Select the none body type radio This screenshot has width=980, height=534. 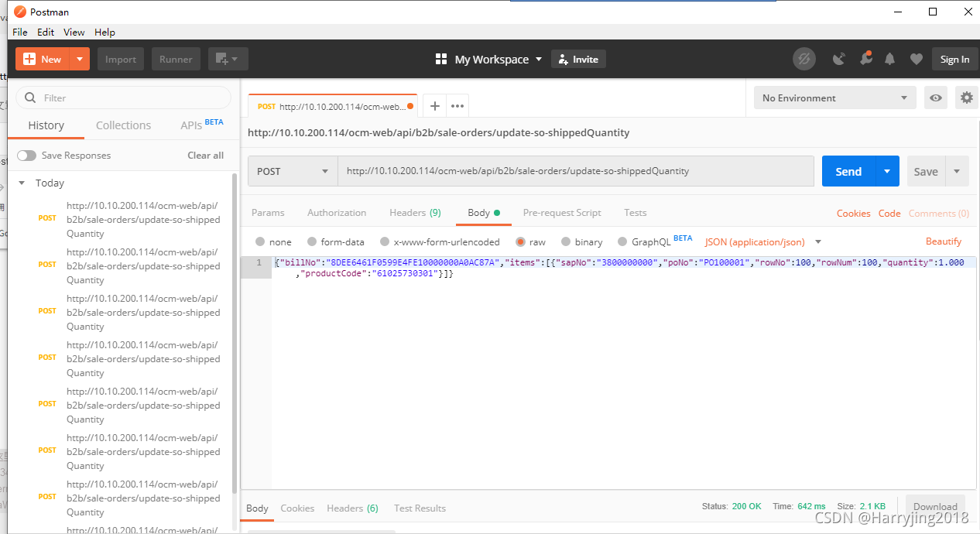click(260, 241)
